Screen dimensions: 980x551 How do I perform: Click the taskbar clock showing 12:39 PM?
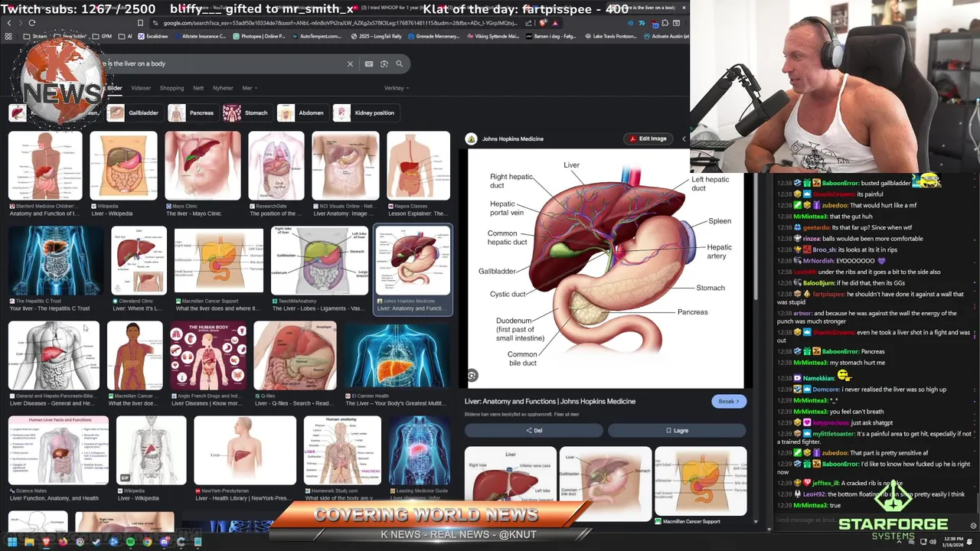pyautogui.click(x=954, y=542)
